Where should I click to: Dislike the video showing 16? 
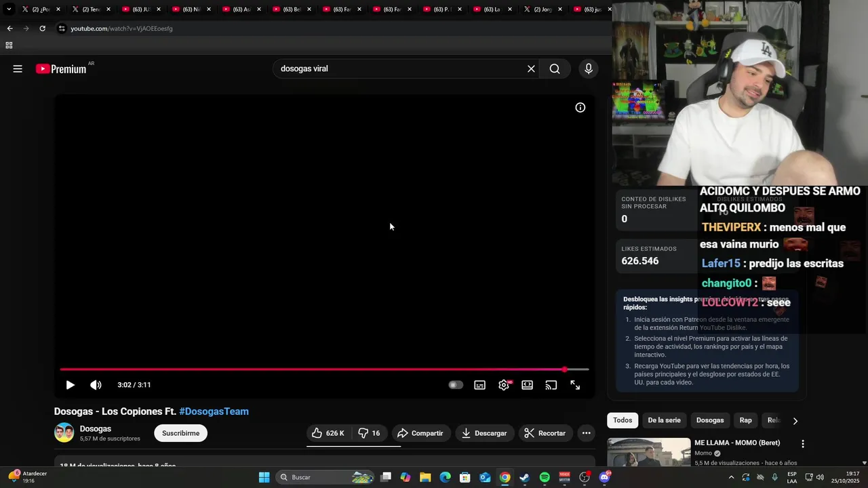click(x=369, y=433)
